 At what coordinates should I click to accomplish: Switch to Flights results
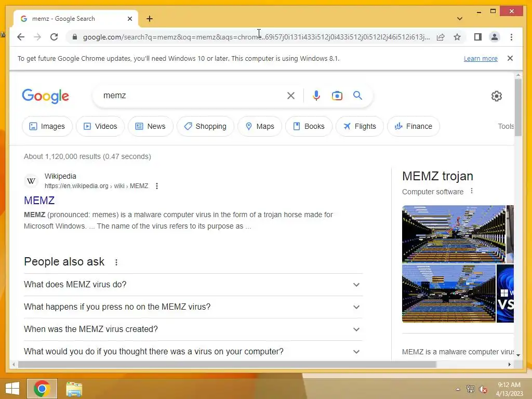point(360,126)
